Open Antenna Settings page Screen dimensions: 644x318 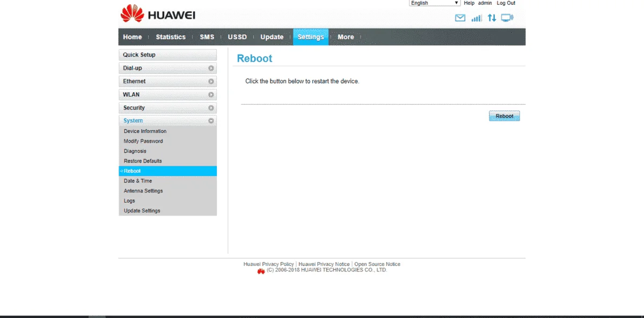(143, 191)
